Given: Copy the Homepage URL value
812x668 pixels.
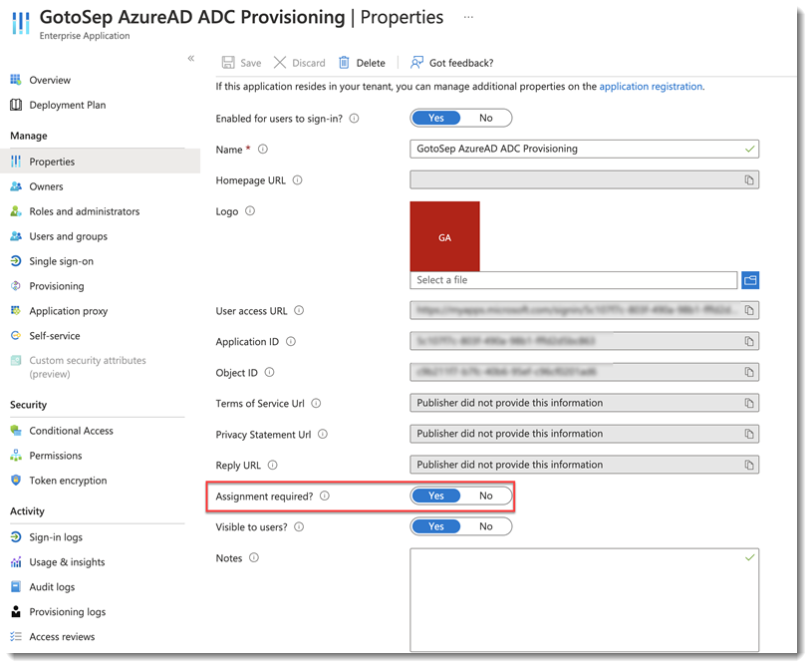Looking at the screenshot, I should 749,179.
